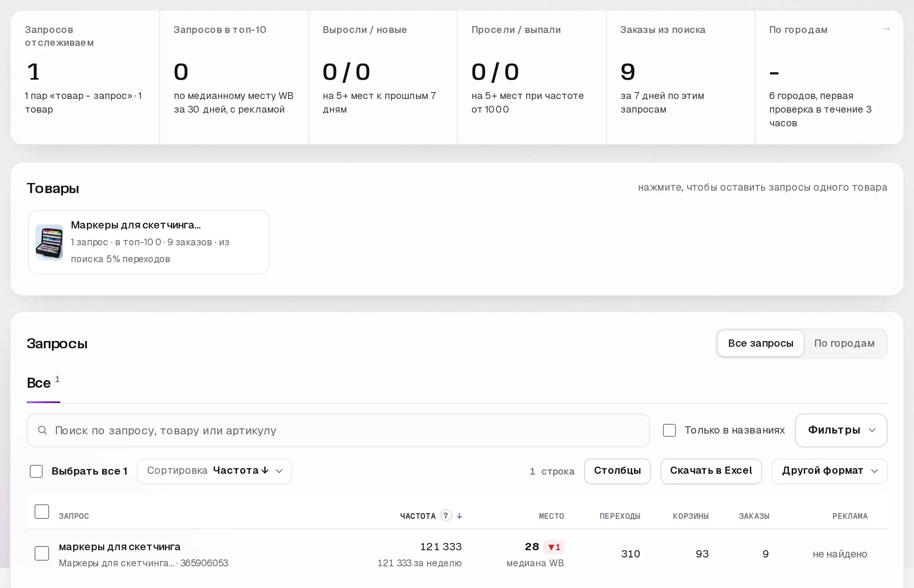Viewport: 914px width, 588px height.
Task: Tick the checkbox for маркеры для скетчинга row
Action: [42, 553]
